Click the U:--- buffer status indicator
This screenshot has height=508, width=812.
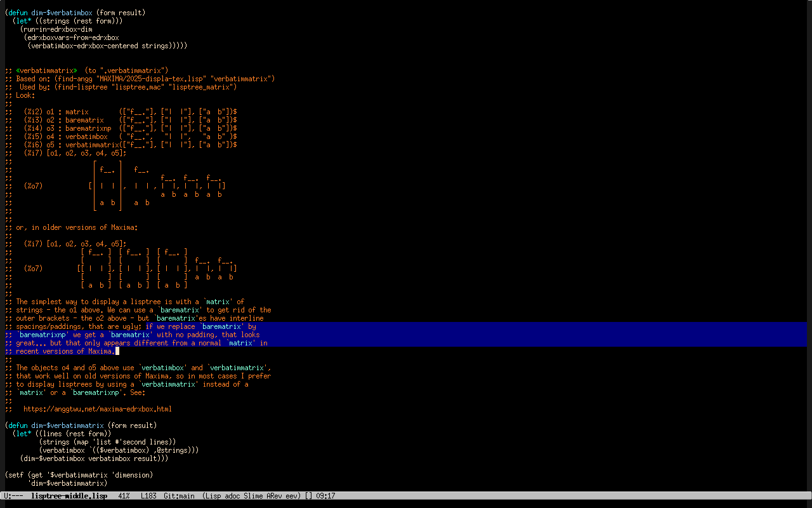pyautogui.click(x=13, y=496)
